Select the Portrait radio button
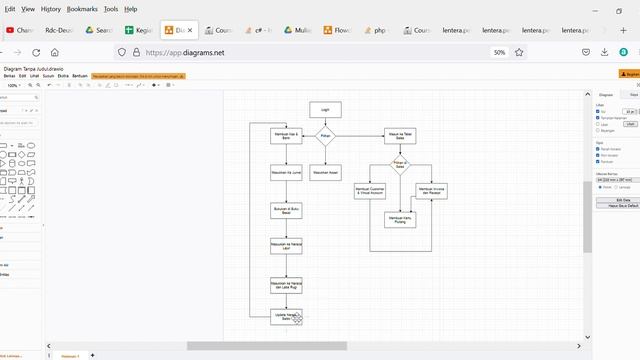640x360 pixels. (x=600, y=187)
